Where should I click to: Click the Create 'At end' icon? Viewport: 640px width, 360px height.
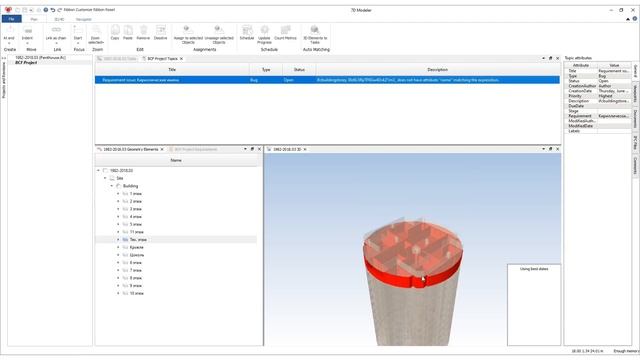click(9, 30)
